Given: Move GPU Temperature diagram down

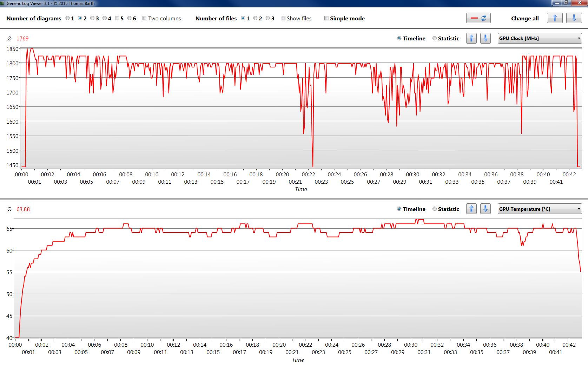Looking at the screenshot, I should 485,209.
